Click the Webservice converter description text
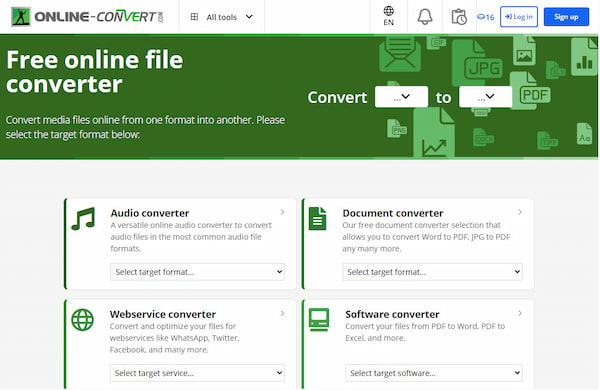Screen dimensions: 600x390 point(174,338)
